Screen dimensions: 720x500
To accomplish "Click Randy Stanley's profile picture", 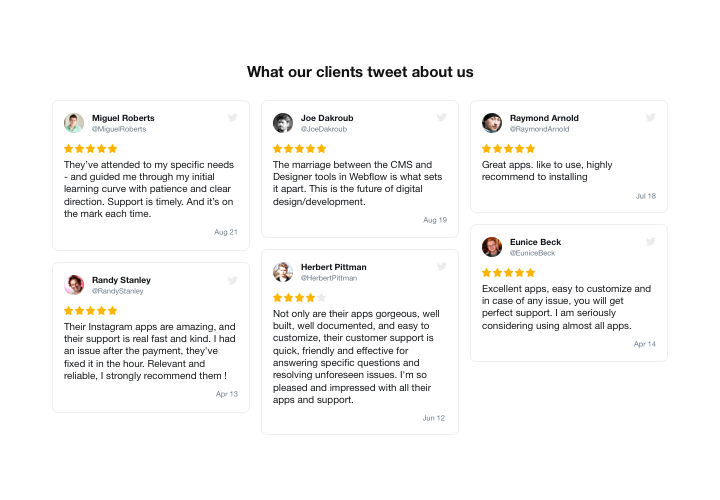I will coord(74,285).
